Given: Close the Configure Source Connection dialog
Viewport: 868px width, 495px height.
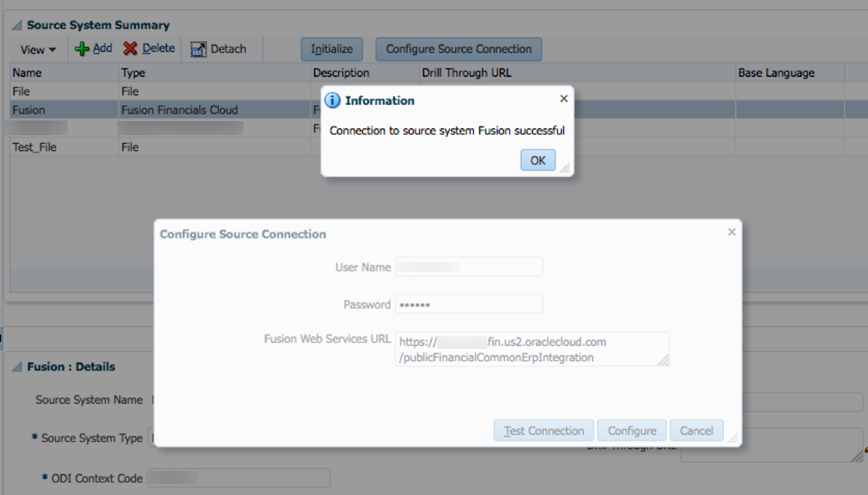Looking at the screenshot, I should 731,232.
